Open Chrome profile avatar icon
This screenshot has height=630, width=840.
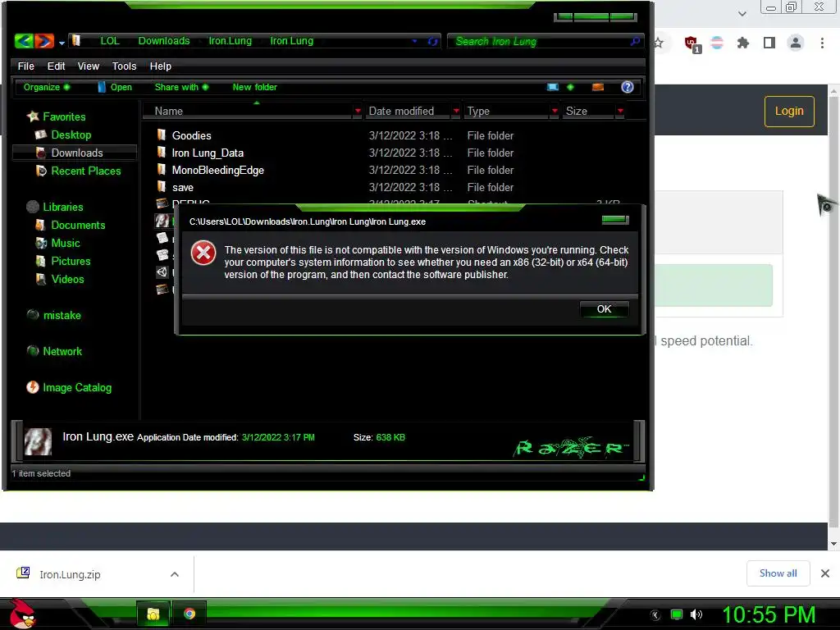[x=796, y=43]
